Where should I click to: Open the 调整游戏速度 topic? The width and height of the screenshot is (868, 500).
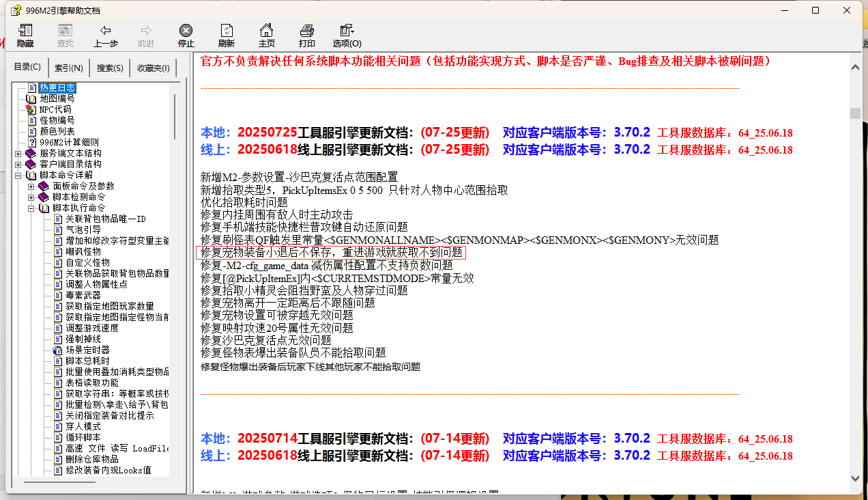(x=92, y=328)
